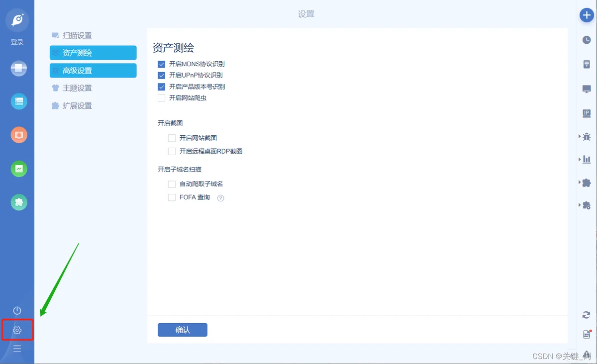Screen dimensions: 597x364
Task: Open the blue server assets icon
Action: (x=19, y=101)
